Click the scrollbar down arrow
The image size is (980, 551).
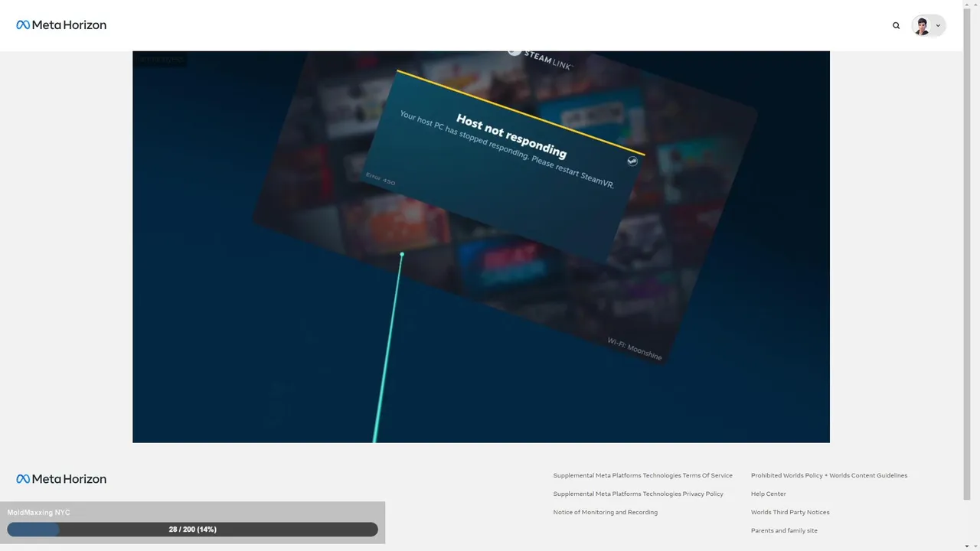966,546
